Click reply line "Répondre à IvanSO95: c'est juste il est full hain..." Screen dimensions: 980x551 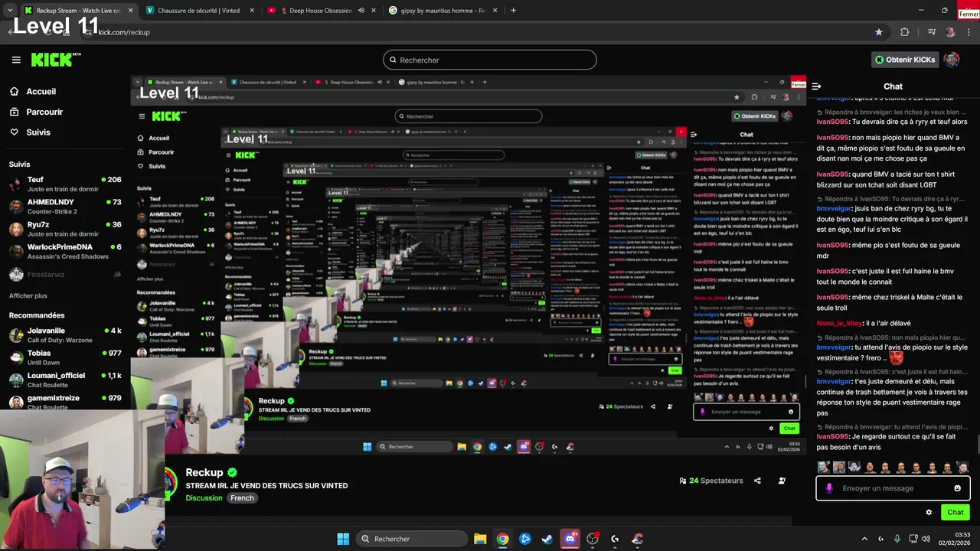pos(892,372)
